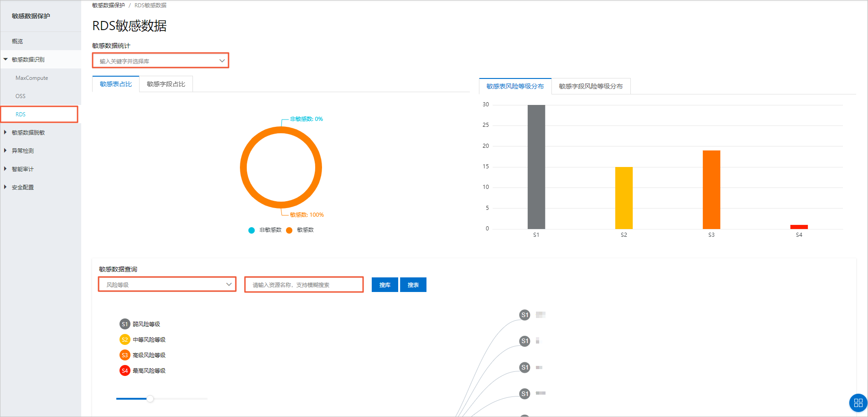
Task: Collapse the 敏感数据识别 sidebar section
Action: (28, 60)
